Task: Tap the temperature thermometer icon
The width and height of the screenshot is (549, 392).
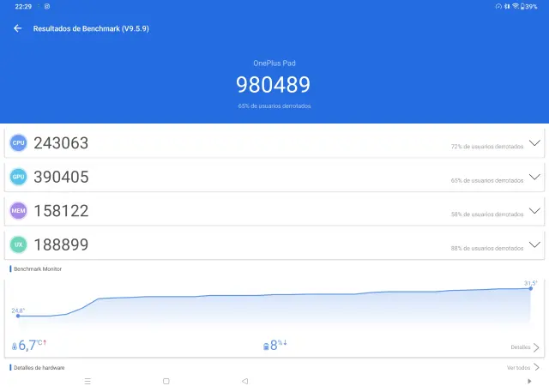Action: pos(14,346)
